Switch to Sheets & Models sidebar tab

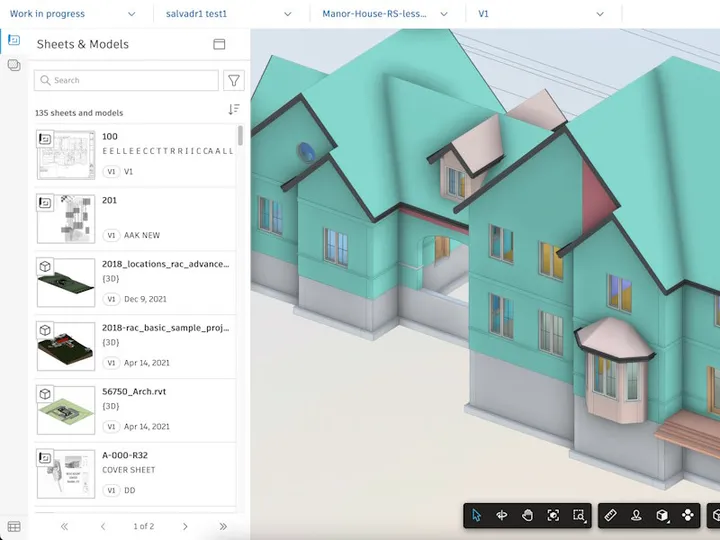click(14, 40)
